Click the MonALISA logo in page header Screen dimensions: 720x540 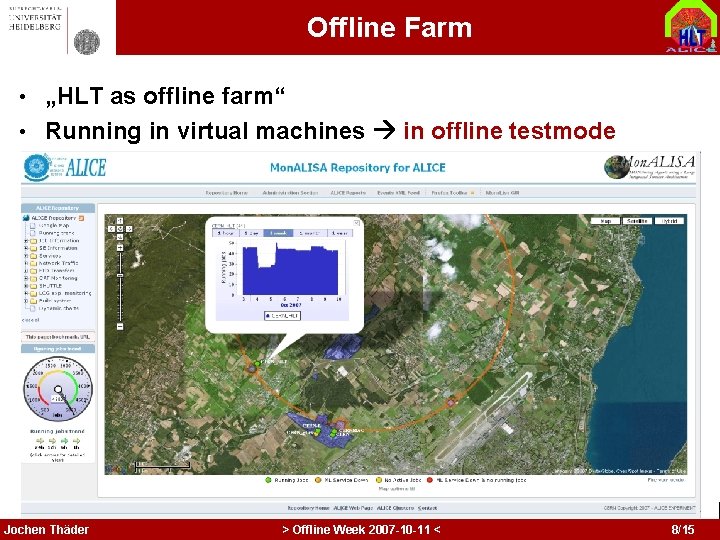point(649,167)
